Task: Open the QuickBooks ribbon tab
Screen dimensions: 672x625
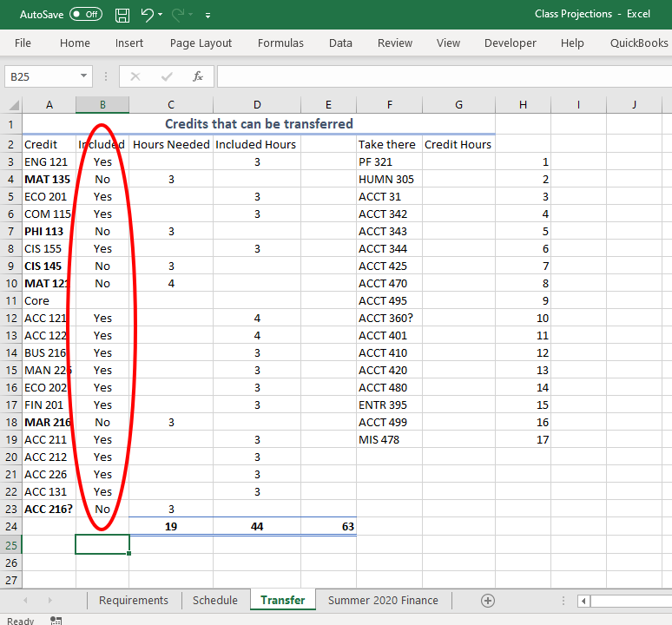Action: click(639, 43)
